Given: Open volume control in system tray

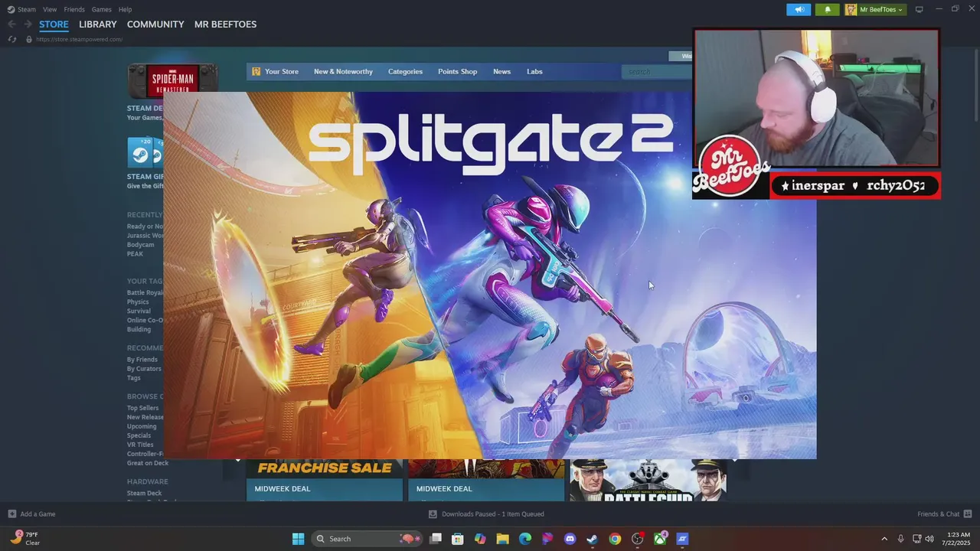Looking at the screenshot, I should [929, 539].
